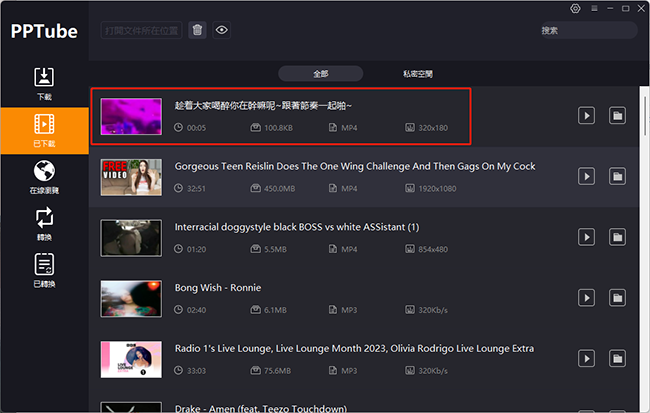Toggle the eye visibility icon in toolbar
Viewport: 650px width, 413px height.
(221, 30)
